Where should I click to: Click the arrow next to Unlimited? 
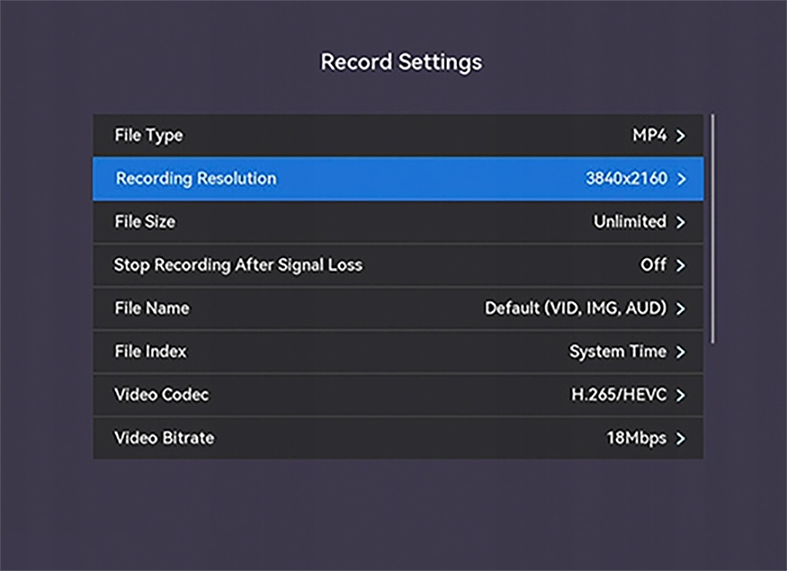coord(681,223)
